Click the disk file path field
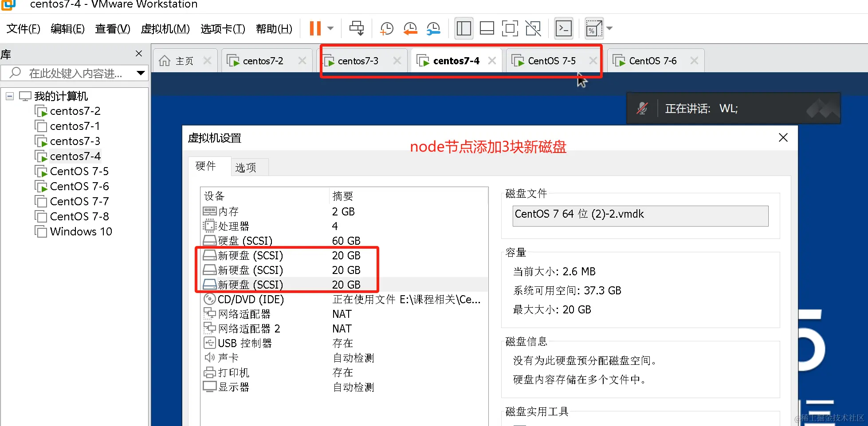 [x=640, y=216]
